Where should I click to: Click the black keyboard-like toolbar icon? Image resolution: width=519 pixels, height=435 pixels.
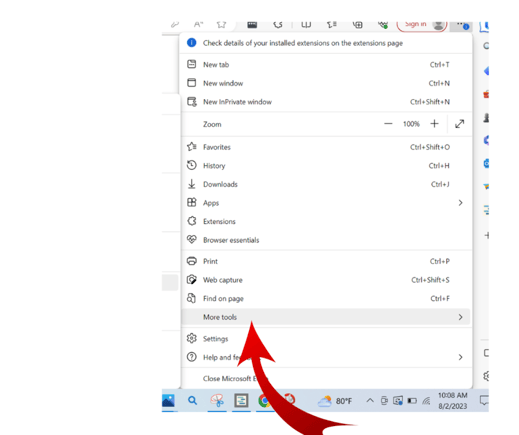pos(252,24)
